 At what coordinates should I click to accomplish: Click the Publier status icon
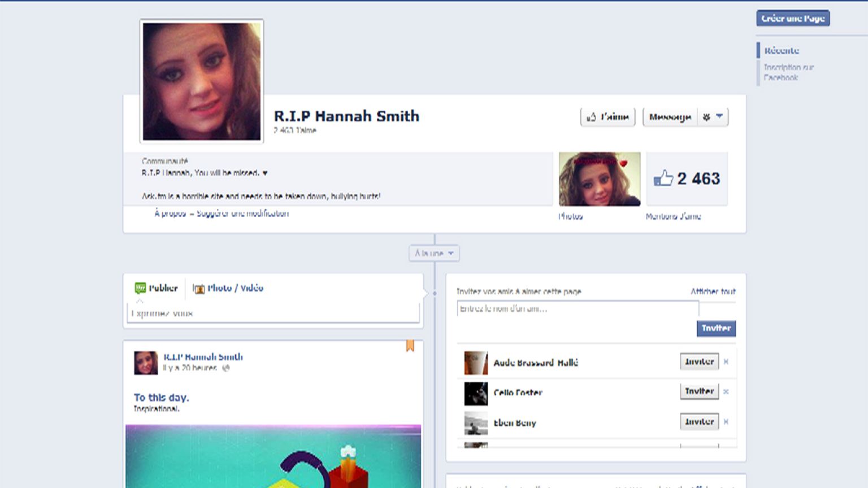click(x=140, y=288)
